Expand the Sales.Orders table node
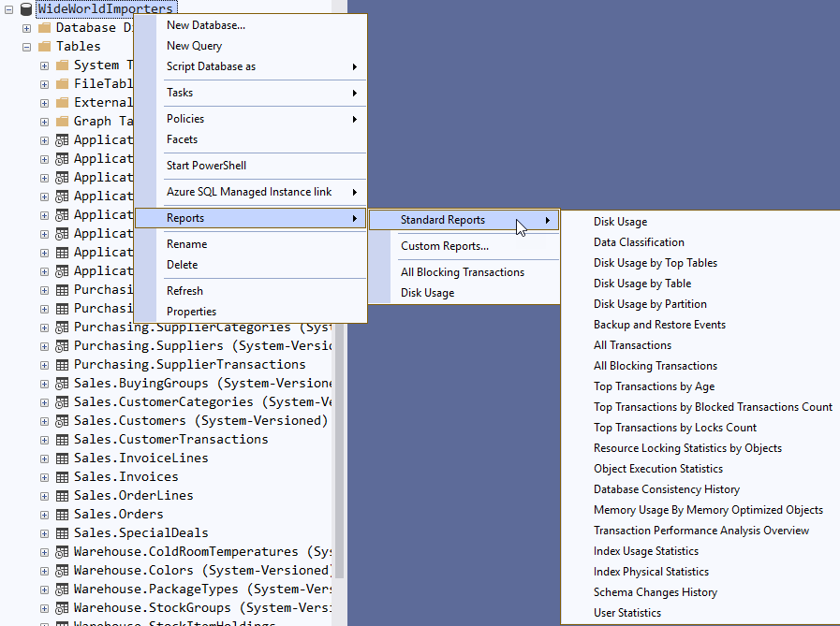This screenshot has height=626, width=840. click(x=44, y=516)
